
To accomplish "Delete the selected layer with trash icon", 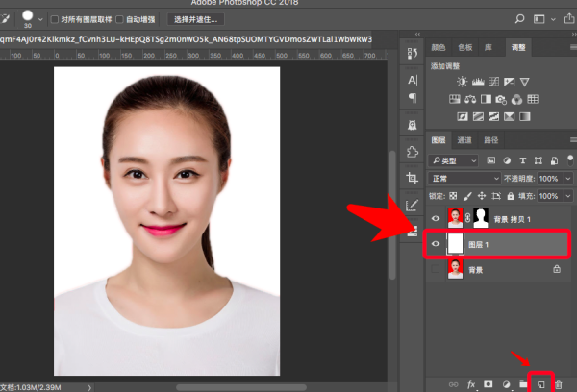I will point(558,384).
